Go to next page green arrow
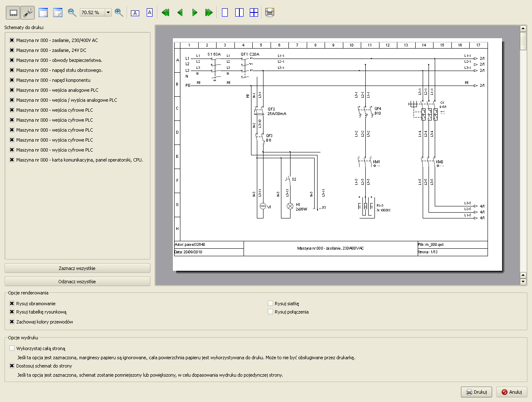The image size is (532, 402). click(x=195, y=12)
